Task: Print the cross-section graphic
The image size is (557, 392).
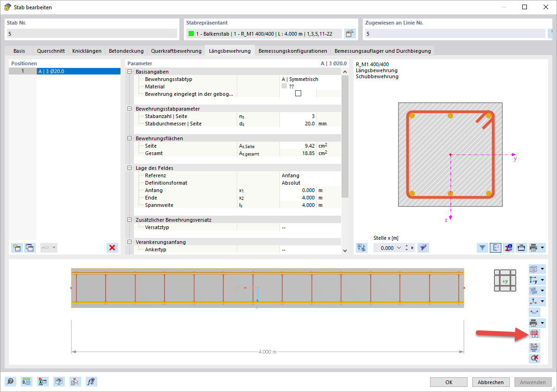Action: (534, 248)
